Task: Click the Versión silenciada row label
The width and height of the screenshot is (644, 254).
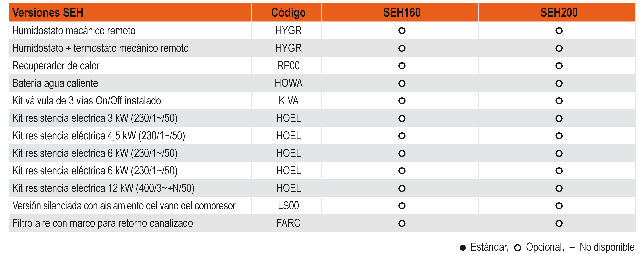Action: pyautogui.click(x=124, y=206)
